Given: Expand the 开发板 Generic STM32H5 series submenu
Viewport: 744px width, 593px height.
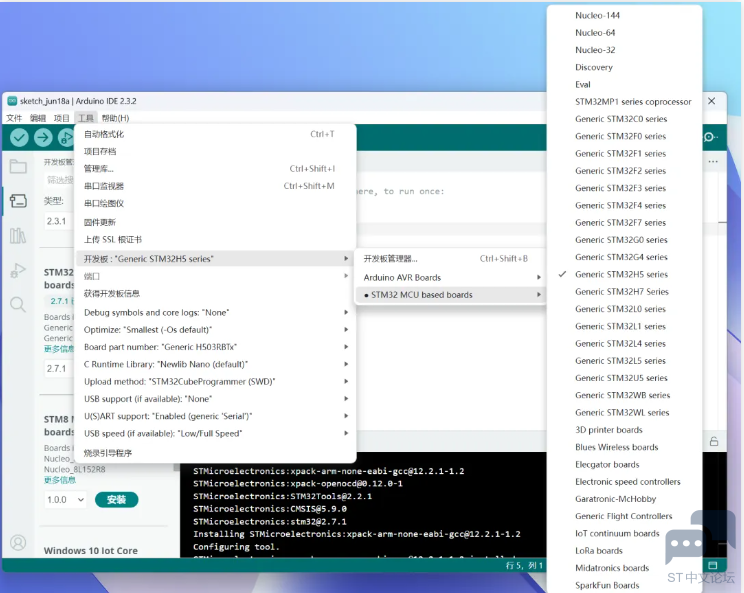Looking at the screenshot, I should pos(215,259).
